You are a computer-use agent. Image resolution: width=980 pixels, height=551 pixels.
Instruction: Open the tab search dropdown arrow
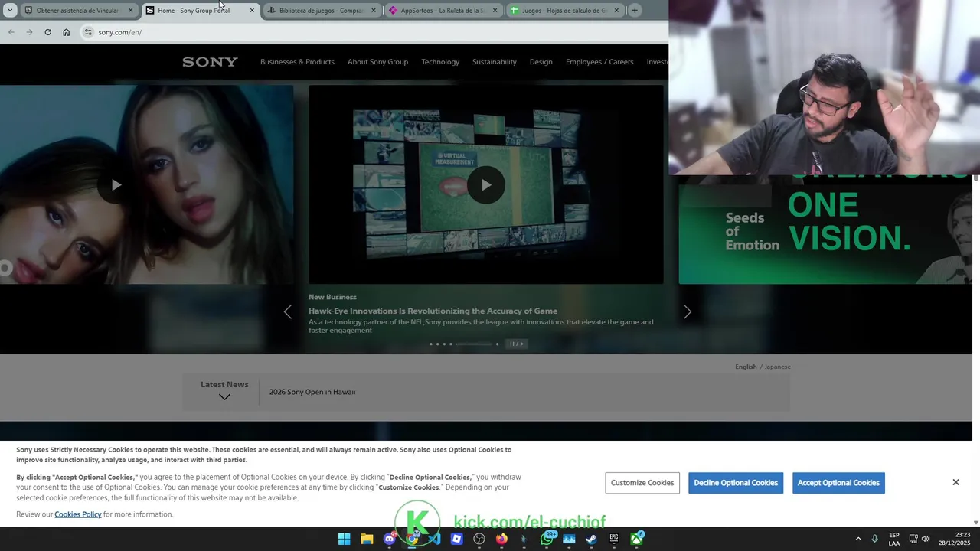[x=10, y=11]
